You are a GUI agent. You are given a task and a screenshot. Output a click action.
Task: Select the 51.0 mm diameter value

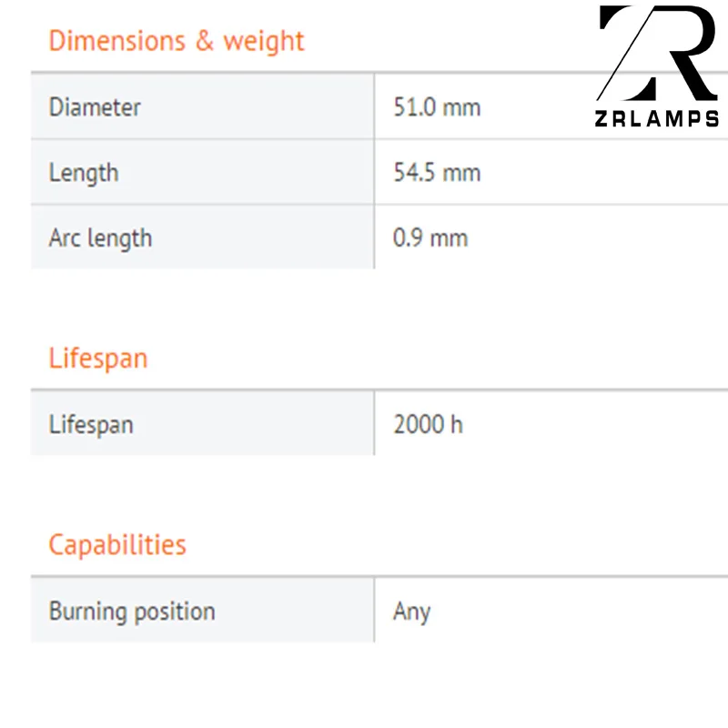pyautogui.click(x=437, y=107)
